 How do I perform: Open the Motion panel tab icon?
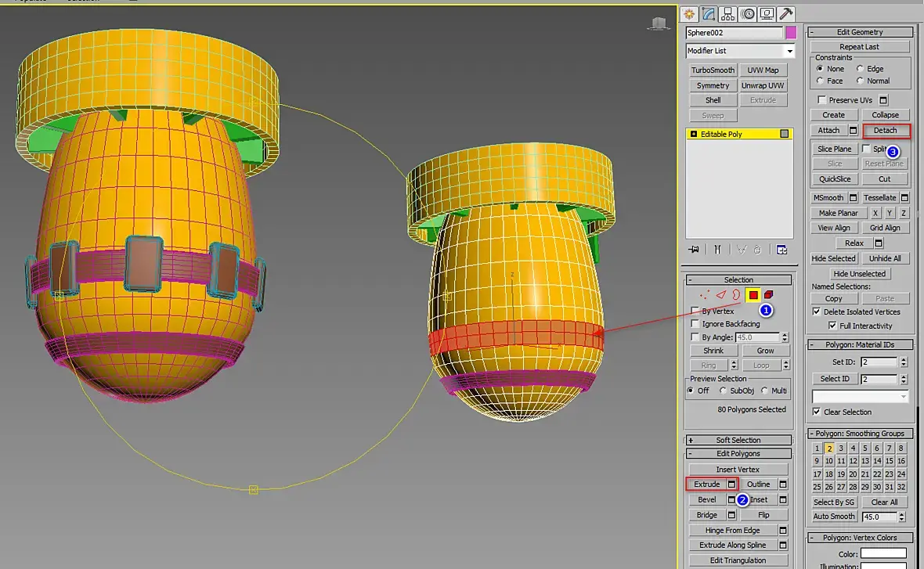[x=748, y=14]
